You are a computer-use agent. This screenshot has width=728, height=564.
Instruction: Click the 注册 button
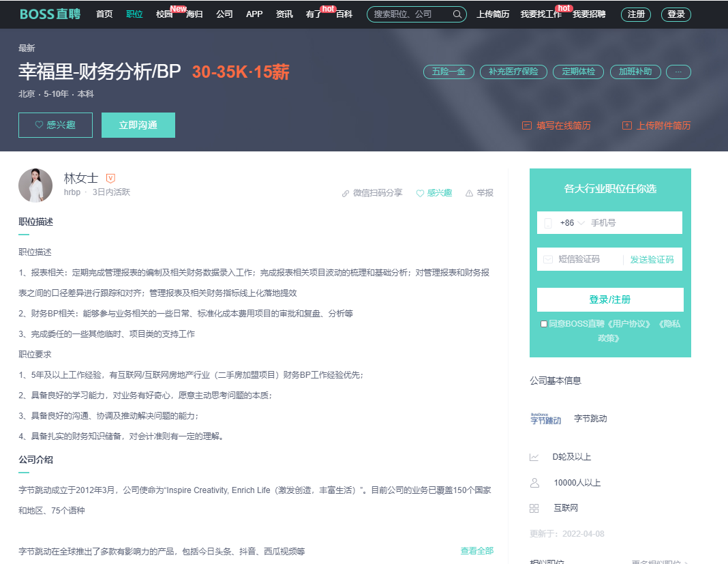click(x=636, y=14)
